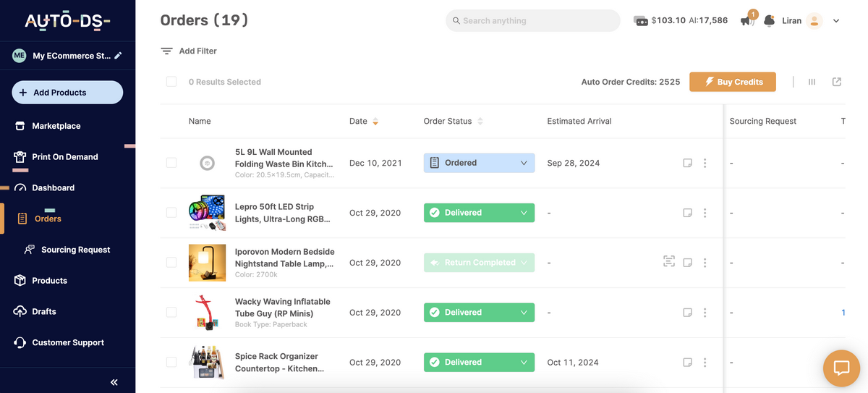The image size is (868, 393).
Task: Click the Search anything field
Action: (x=532, y=21)
